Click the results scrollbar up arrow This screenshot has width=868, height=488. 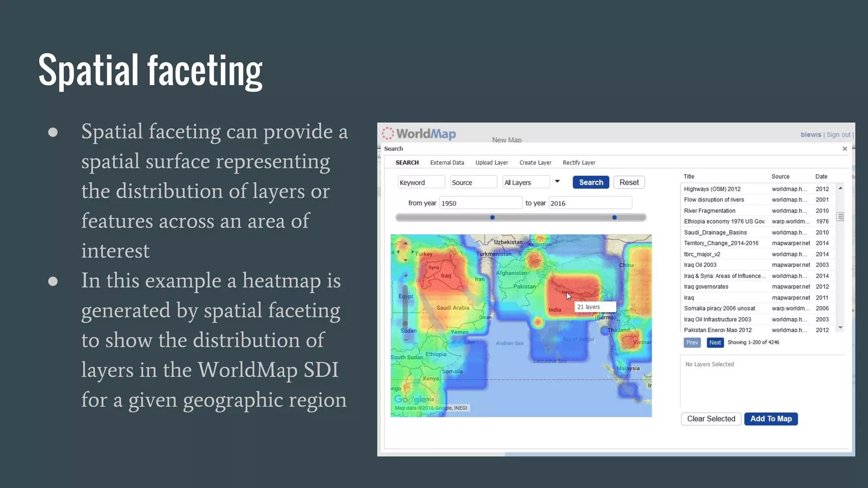[840, 188]
